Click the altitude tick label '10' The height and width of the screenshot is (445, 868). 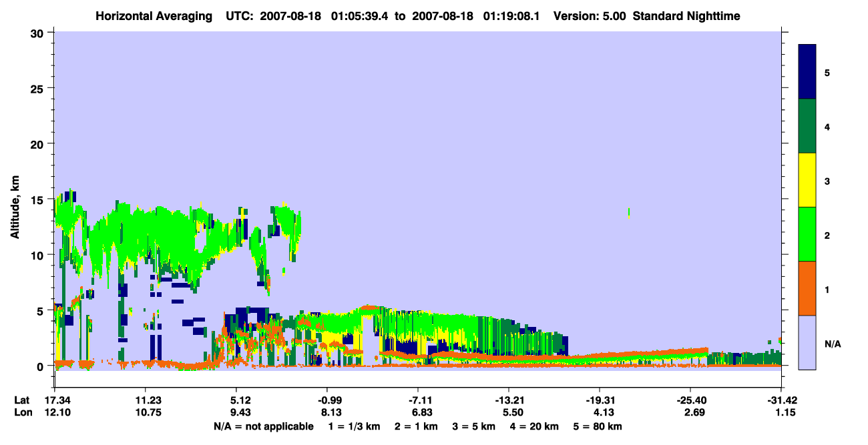click(39, 255)
